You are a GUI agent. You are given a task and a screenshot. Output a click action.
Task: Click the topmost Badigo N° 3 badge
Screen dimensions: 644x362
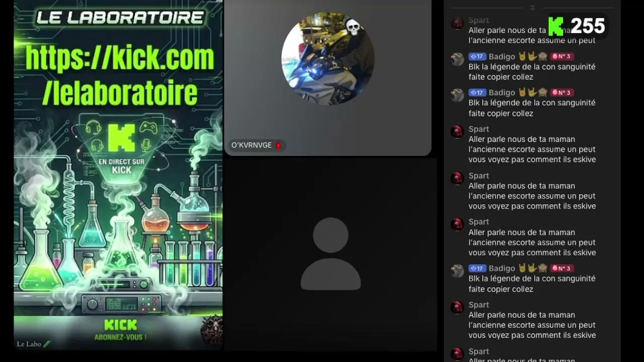point(562,56)
